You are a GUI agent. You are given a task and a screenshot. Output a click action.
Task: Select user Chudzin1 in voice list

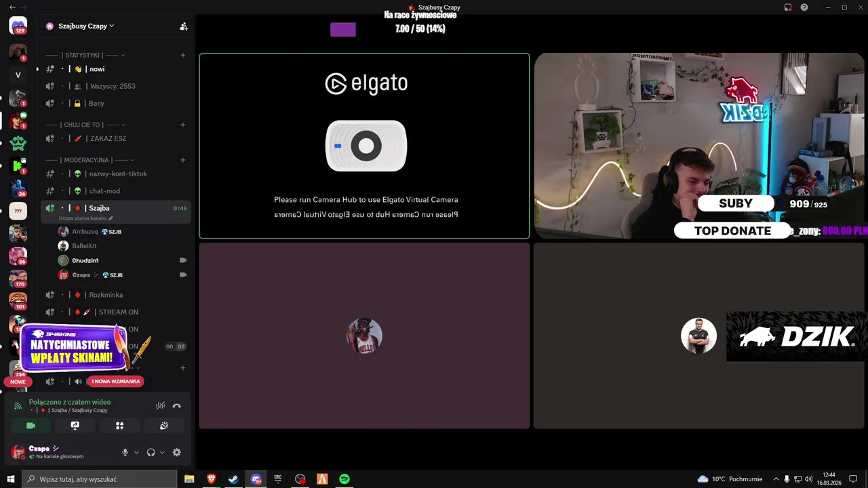pos(123,260)
